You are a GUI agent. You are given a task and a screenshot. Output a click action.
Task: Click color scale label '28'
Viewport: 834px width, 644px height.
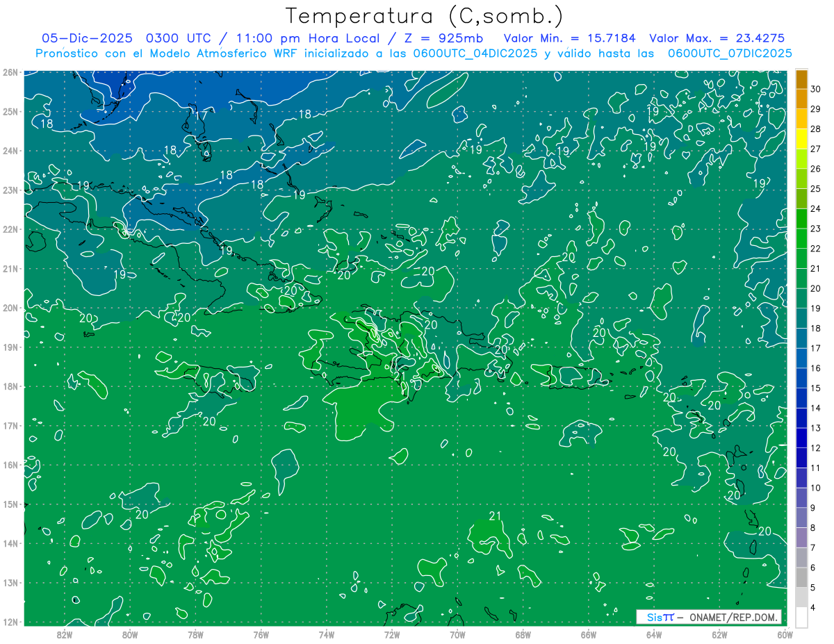point(815,129)
